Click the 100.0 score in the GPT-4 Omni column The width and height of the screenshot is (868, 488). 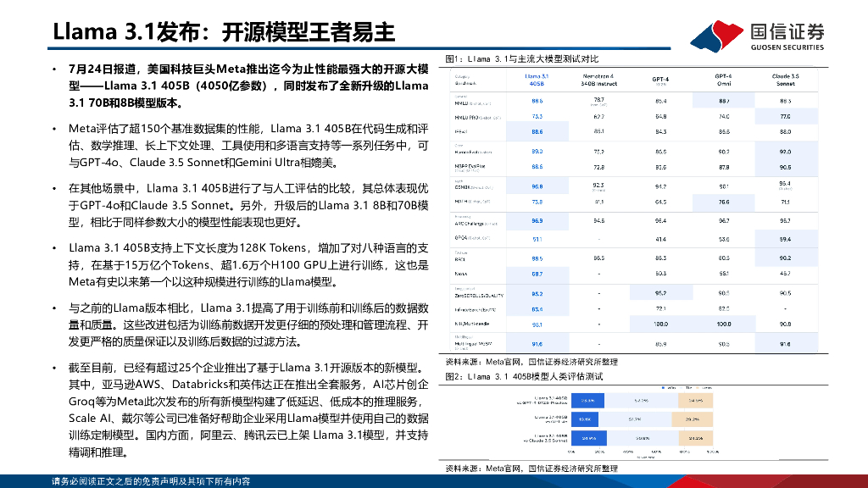point(723,324)
